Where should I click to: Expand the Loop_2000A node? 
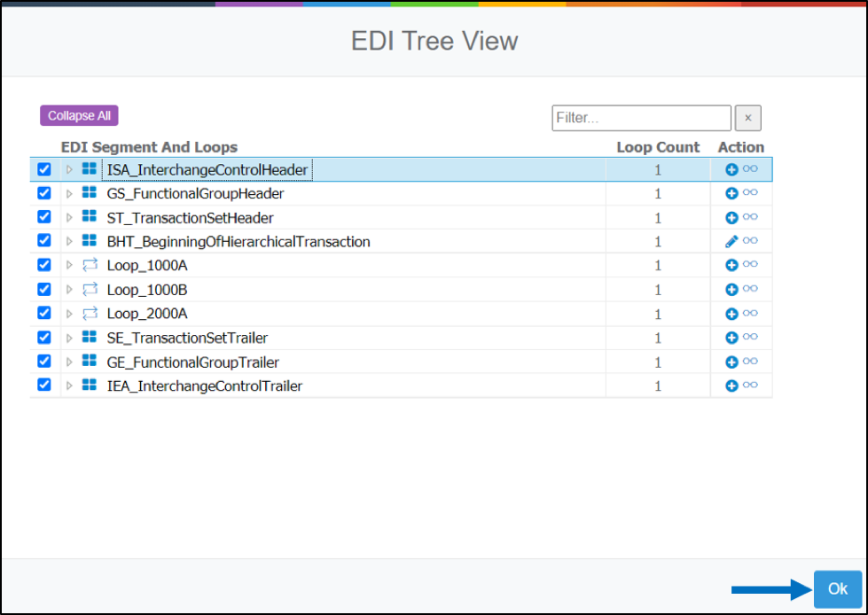tap(69, 314)
